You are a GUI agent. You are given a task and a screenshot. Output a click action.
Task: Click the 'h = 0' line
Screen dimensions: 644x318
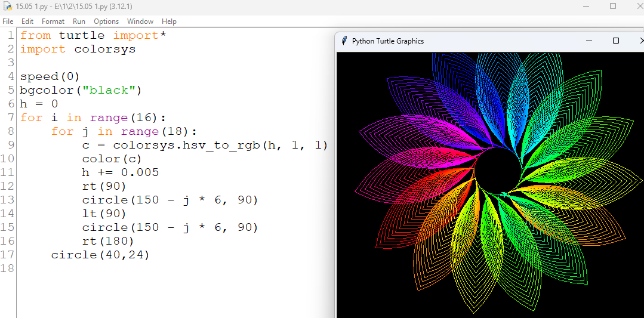pyautogui.click(x=39, y=104)
